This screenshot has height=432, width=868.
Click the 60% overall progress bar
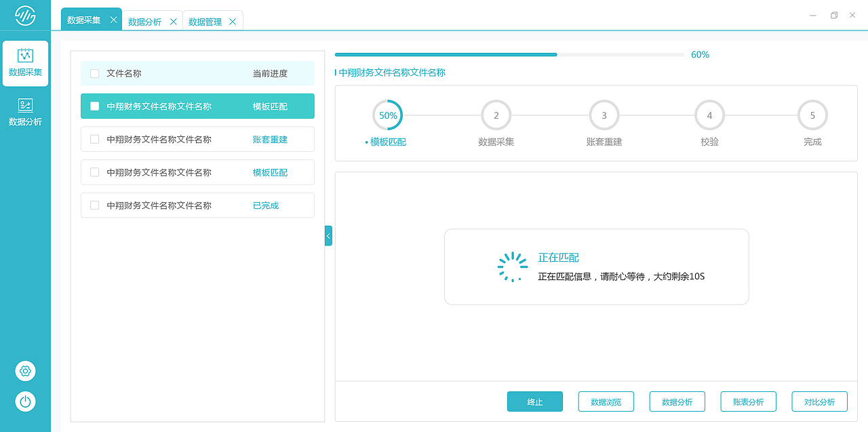pyautogui.click(x=509, y=54)
